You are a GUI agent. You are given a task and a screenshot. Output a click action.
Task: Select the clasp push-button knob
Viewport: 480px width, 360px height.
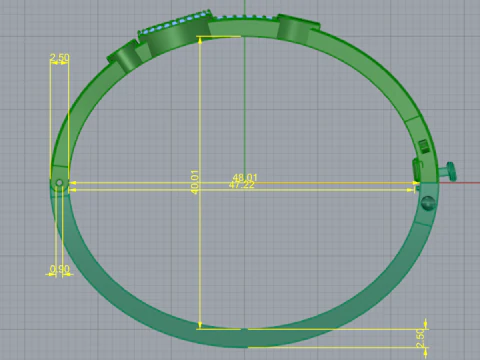[x=448, y=171]
